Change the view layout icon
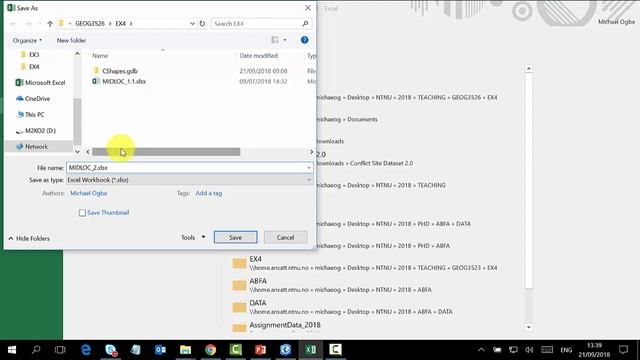 [x=275, y=40]
